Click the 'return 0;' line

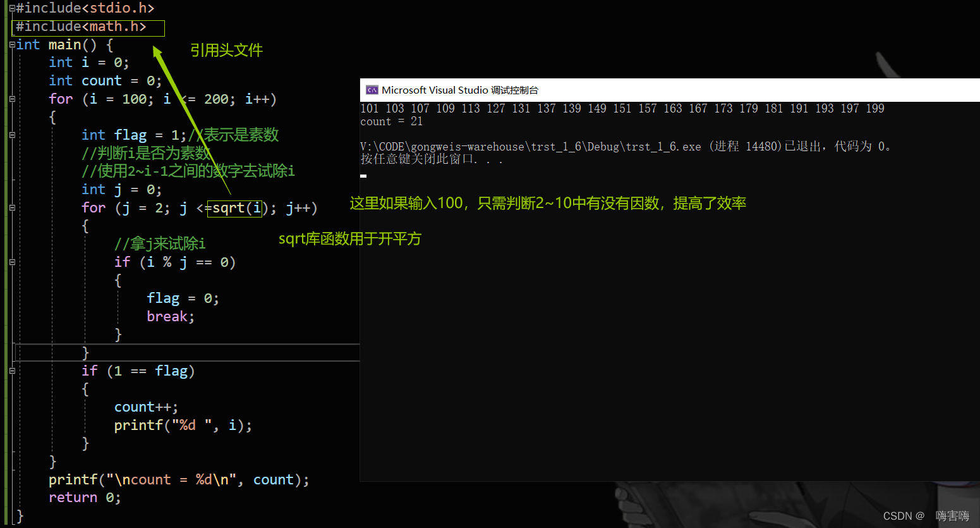[x=85, y=498]
